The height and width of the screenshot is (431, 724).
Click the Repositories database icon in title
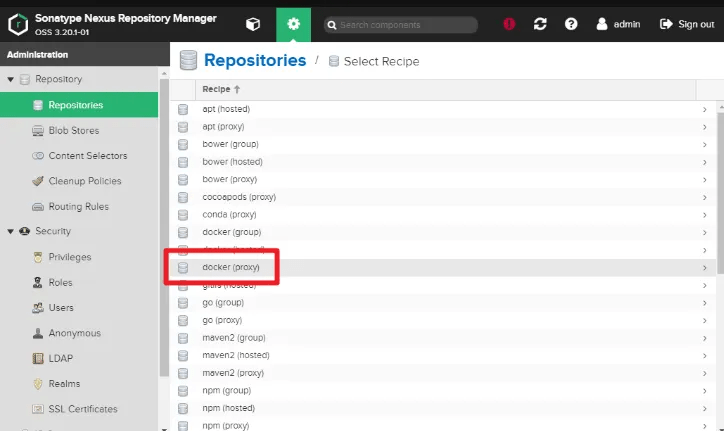click(x=188, y=61)
